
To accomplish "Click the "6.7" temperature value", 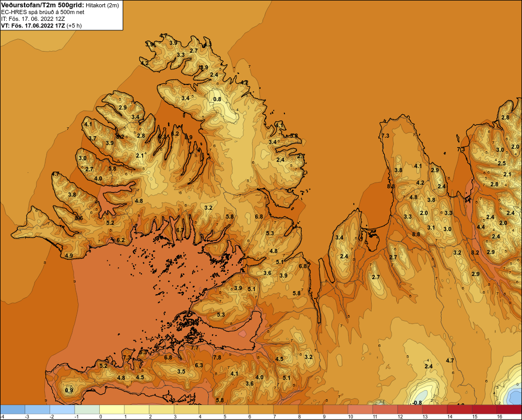I will 180,230.
